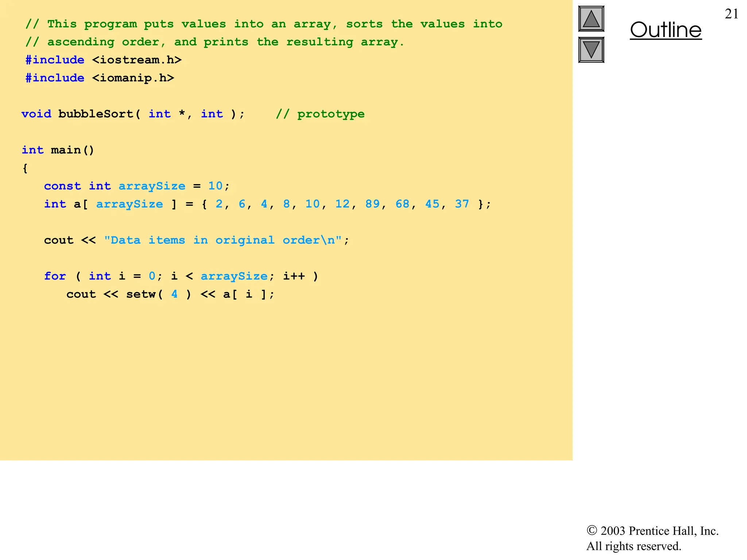747x560 pixels.
Task: Click the first comment line 'This program puts values'
Action: tap(264, 24)
